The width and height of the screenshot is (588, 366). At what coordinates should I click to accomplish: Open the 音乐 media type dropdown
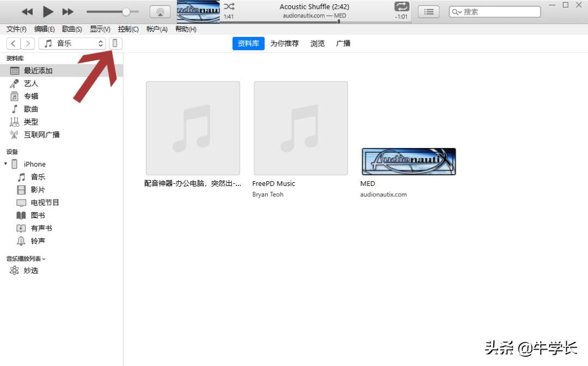point(72,44)
